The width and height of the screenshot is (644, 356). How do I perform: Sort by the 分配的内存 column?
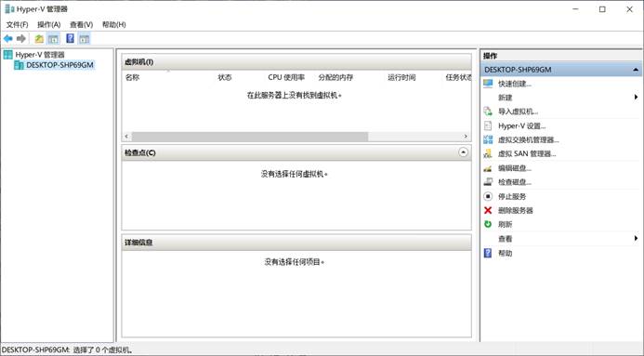tap(335, 77)
